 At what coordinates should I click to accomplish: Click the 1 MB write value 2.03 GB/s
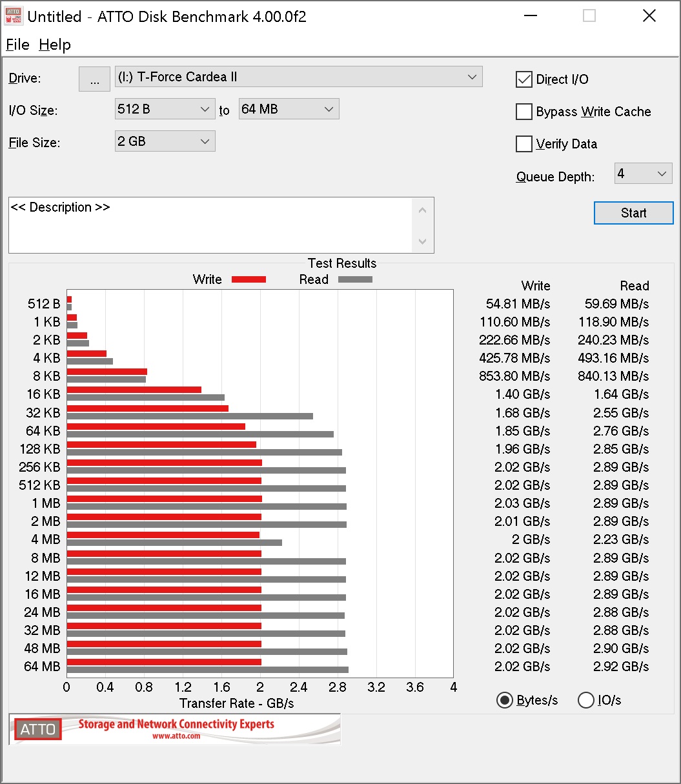[x=522, y=503]
